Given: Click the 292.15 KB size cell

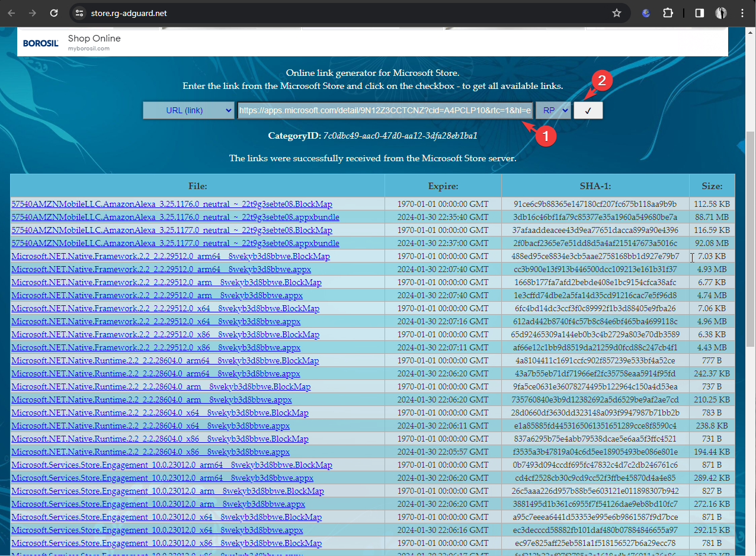Looking at the screenshot, I should [x=712, y=530].
